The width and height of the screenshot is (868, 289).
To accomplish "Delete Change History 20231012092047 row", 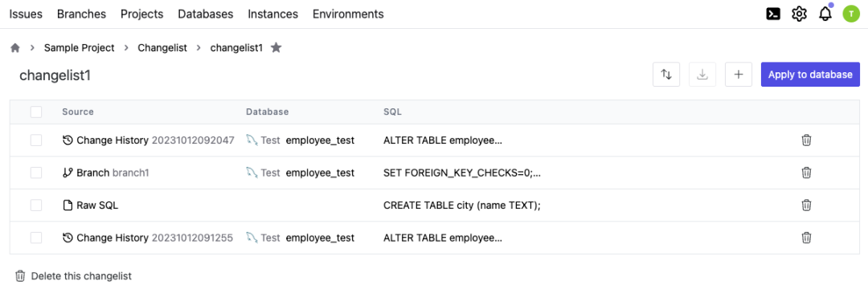I will point(807,140).
